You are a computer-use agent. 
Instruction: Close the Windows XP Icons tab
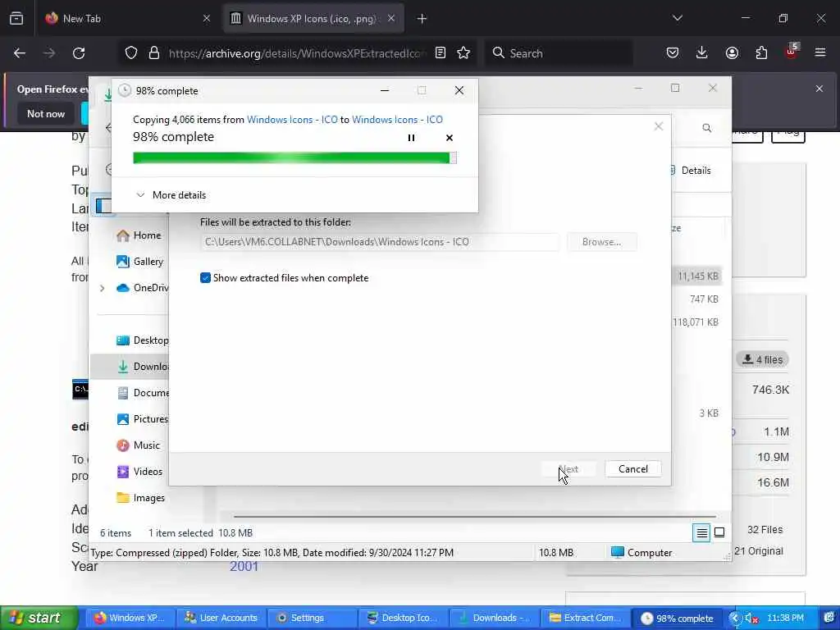point(391,19)
